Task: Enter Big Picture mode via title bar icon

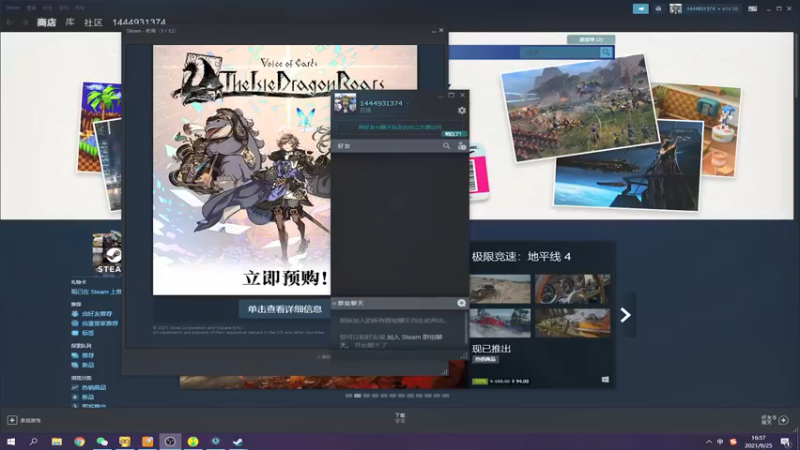Action: coord(753,9)
